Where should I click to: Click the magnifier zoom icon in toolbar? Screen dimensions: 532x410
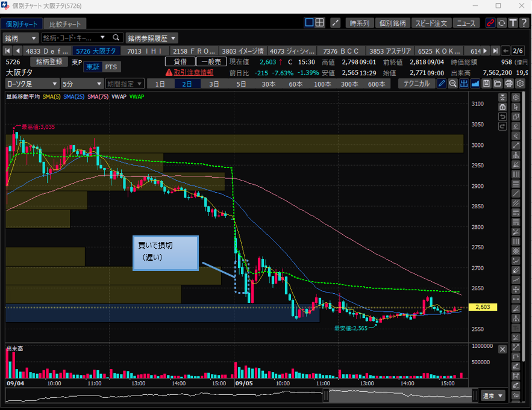(x=452, y=84)
